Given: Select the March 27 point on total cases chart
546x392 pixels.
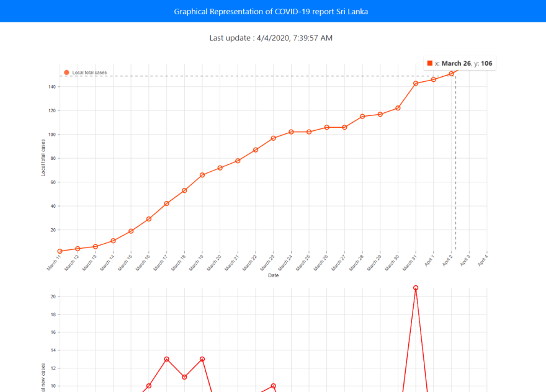Looking at the screenshot, I should pos(344,127).
